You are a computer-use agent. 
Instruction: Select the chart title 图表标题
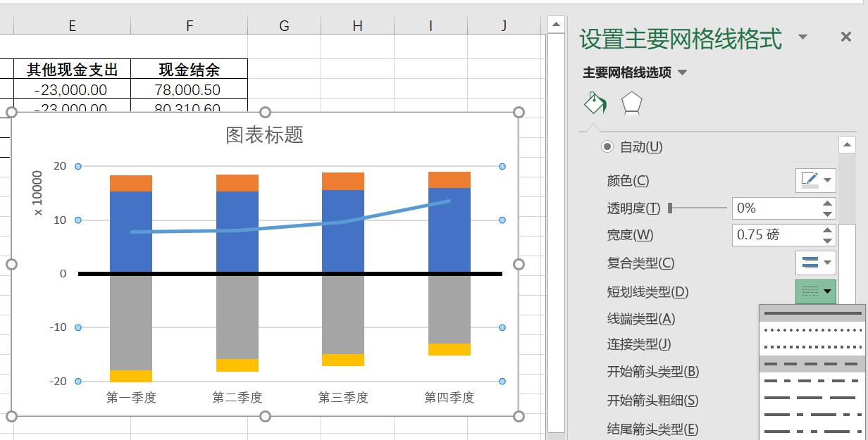tap(264, 135)
